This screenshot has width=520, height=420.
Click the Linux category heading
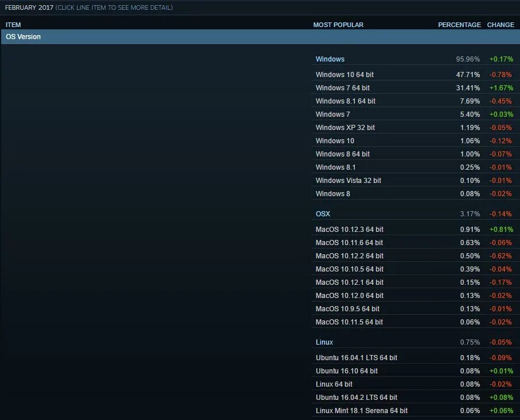pos(324,342)
